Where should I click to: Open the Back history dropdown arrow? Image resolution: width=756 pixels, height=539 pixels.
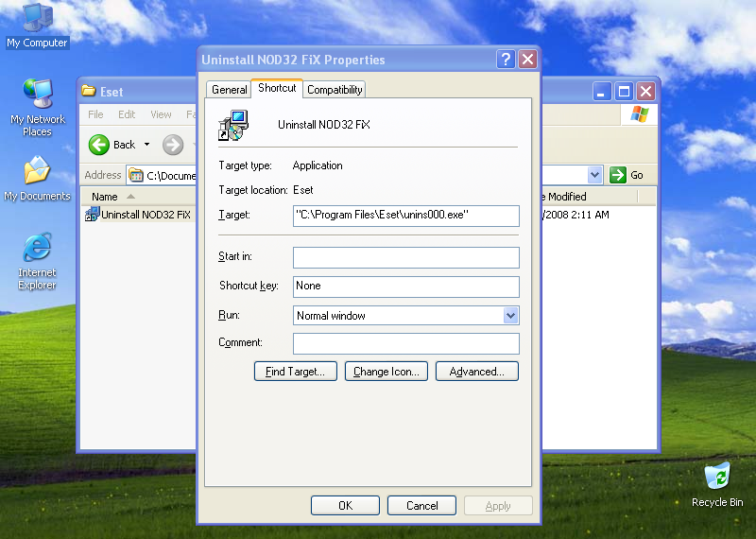[x=146, y=145]
